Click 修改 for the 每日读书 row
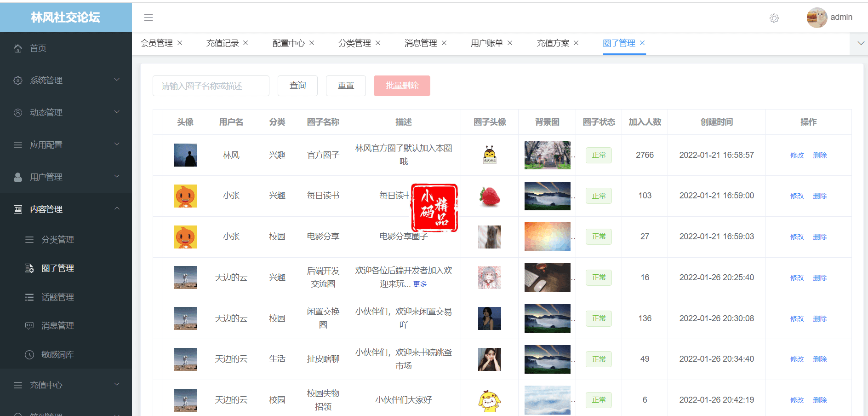This screenshot has height=416, width=868. 797,196
